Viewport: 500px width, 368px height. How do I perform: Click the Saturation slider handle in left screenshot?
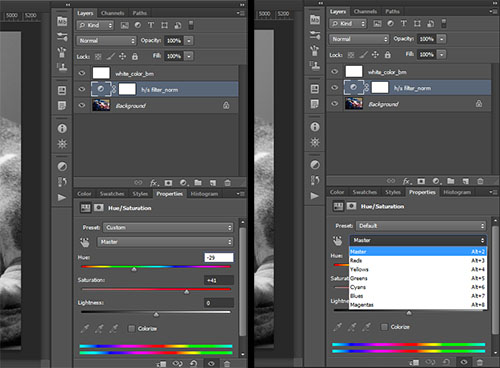click(187, 292)
